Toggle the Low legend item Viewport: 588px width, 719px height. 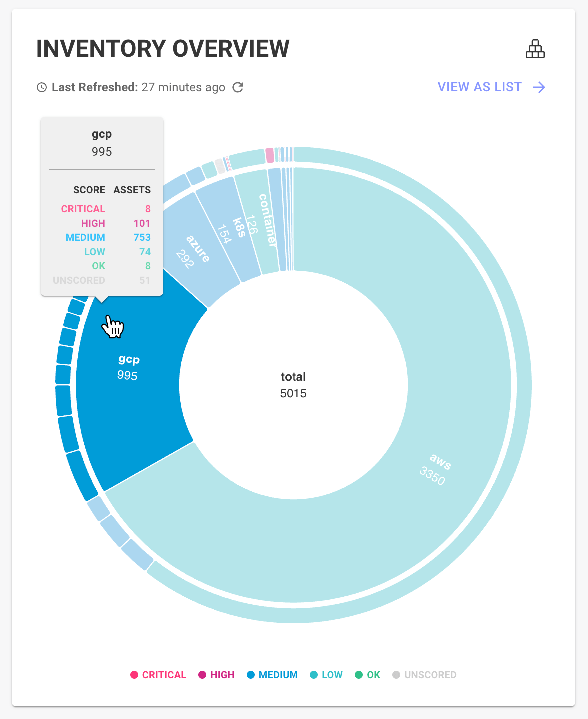(326, 675)
